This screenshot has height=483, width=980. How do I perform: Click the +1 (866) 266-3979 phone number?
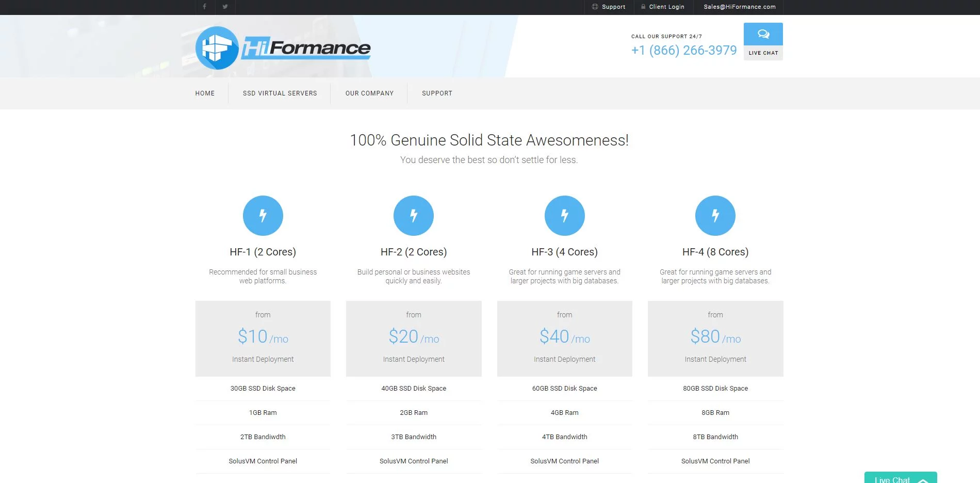coord(684,50)
